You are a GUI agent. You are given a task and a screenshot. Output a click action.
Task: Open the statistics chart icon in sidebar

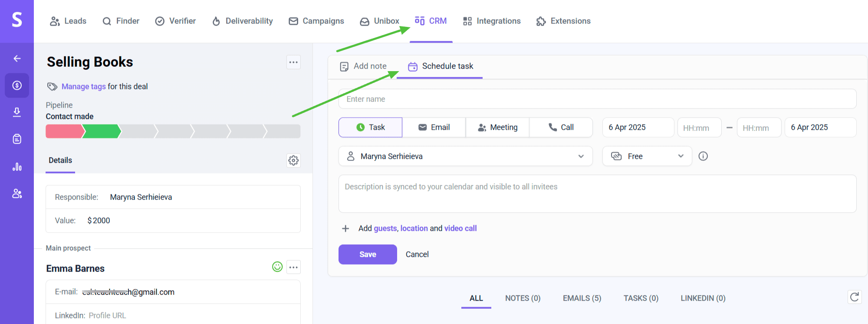pos(17,167)
